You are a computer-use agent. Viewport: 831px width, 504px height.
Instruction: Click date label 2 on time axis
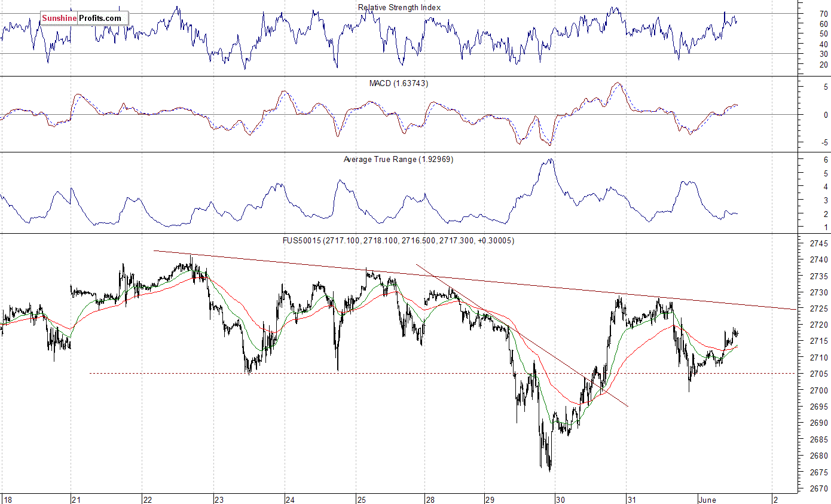(x=774, y=499)
